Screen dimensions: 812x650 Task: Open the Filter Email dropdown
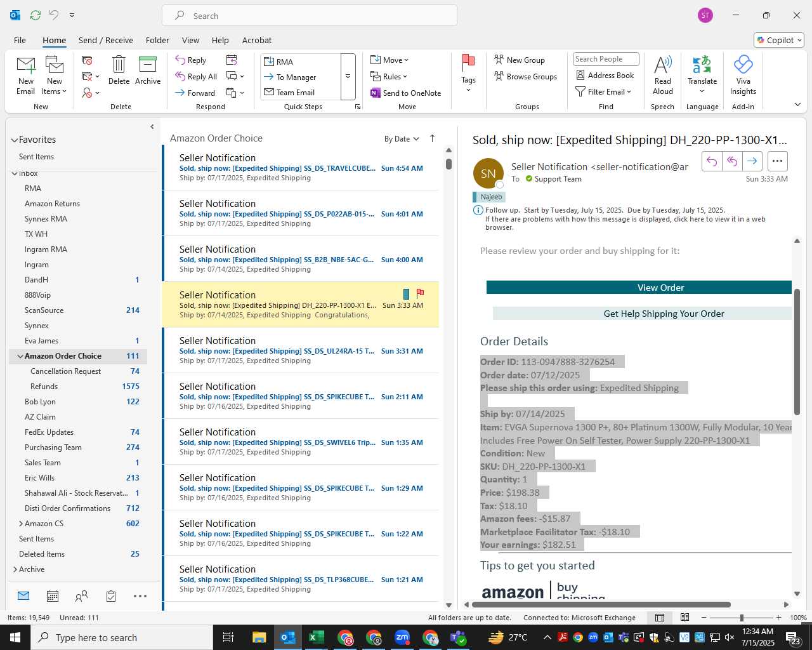click(603, 91)
